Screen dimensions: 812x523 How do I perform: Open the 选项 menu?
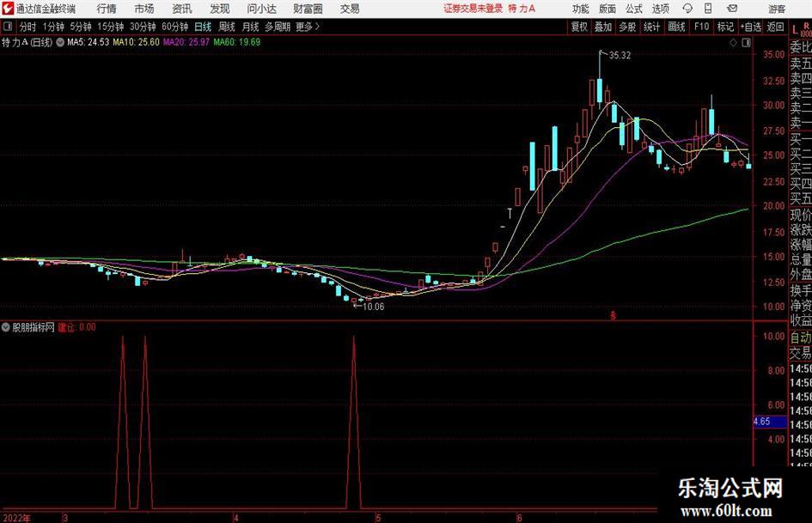coord(660,9)
